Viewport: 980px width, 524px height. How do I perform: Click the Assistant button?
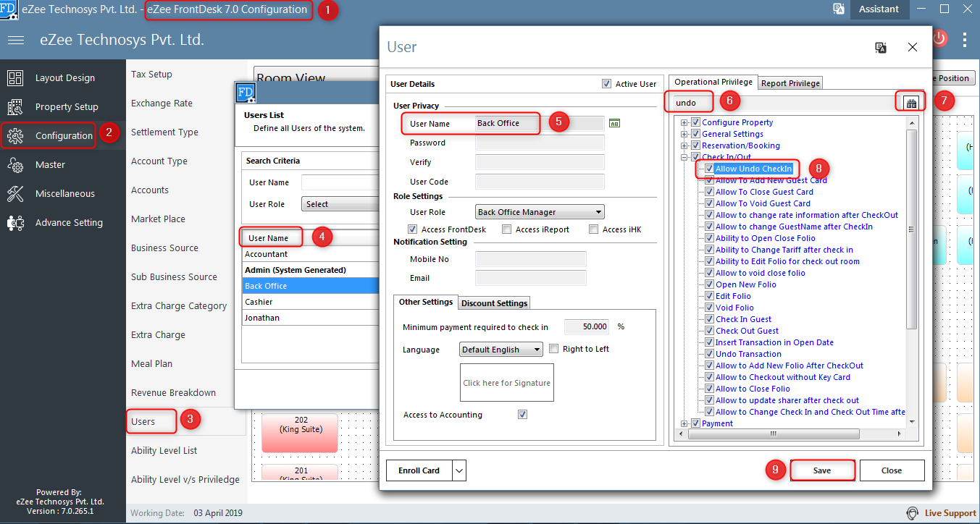[x=879, y=9]
